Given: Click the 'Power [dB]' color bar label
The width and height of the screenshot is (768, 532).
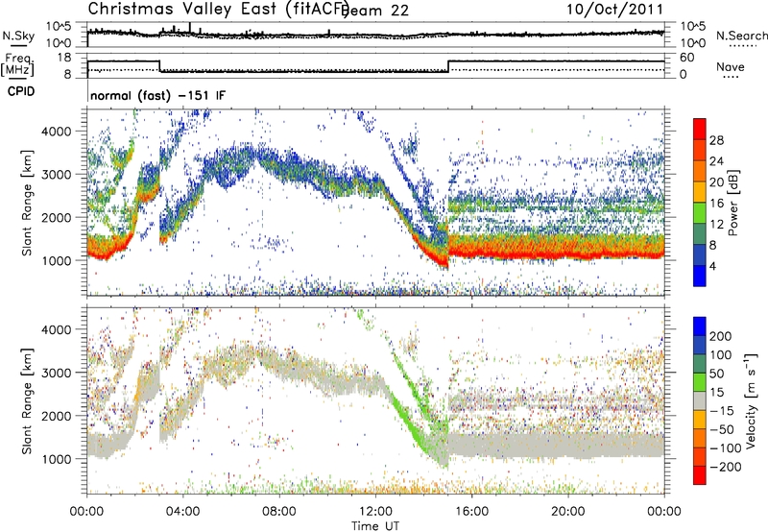Looking at the screenshot, I should (733, 203).
